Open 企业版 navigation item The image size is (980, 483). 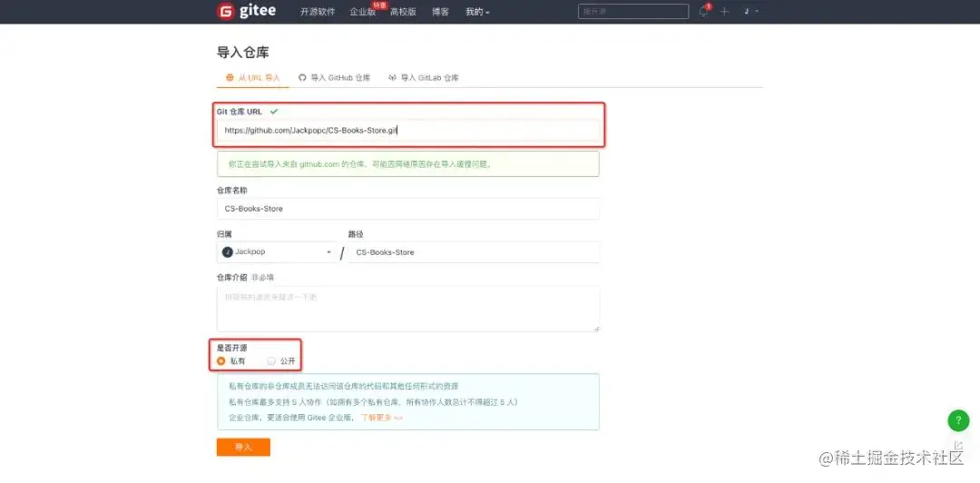(362, 12)
